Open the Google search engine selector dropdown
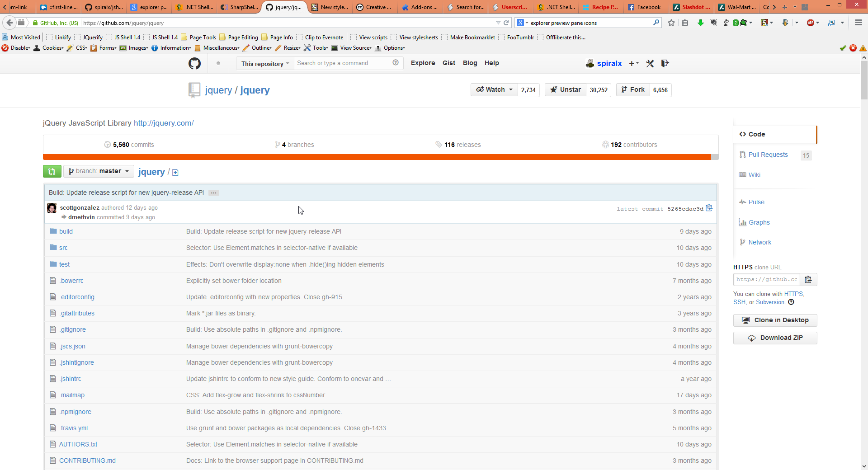 pyautogui.click(x=522, y=23)
